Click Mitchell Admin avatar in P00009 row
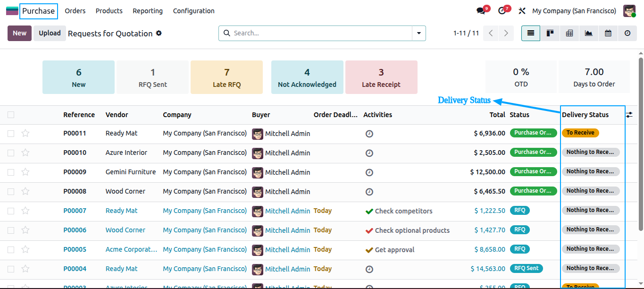Screen dimensions: 644x289 pyautogui.click(x=258, y=172)
